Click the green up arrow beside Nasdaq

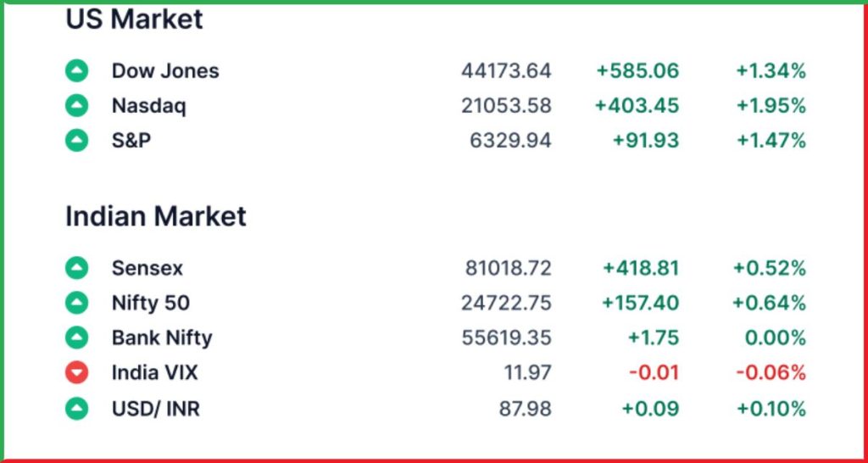click(x=76, y=105)
